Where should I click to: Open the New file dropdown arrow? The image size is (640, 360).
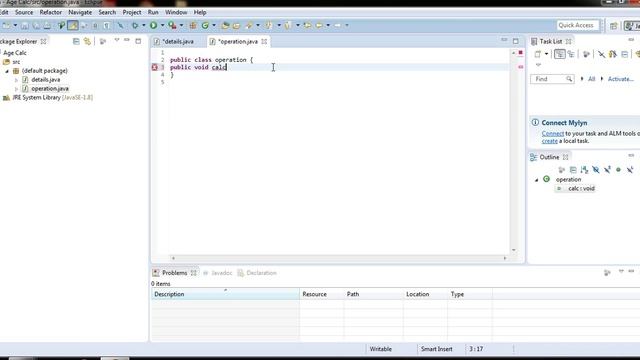pos(15,25)
